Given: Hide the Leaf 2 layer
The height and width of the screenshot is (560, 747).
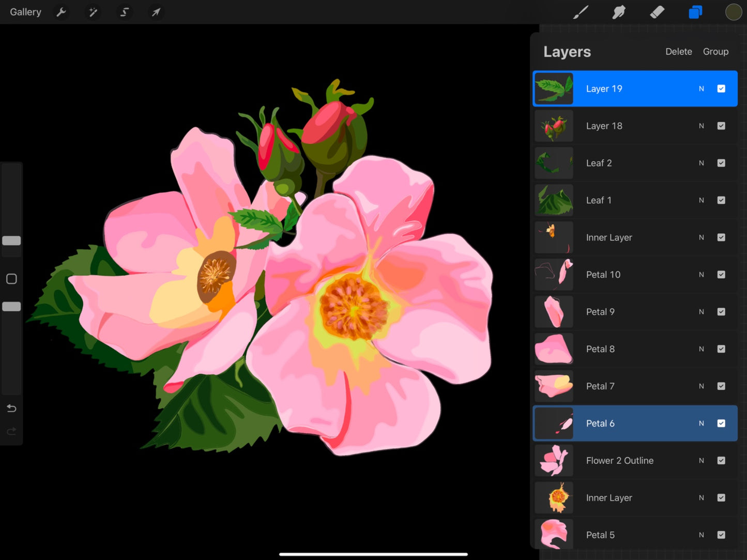Looking at the screenshot, I should [x=722, y=163].
